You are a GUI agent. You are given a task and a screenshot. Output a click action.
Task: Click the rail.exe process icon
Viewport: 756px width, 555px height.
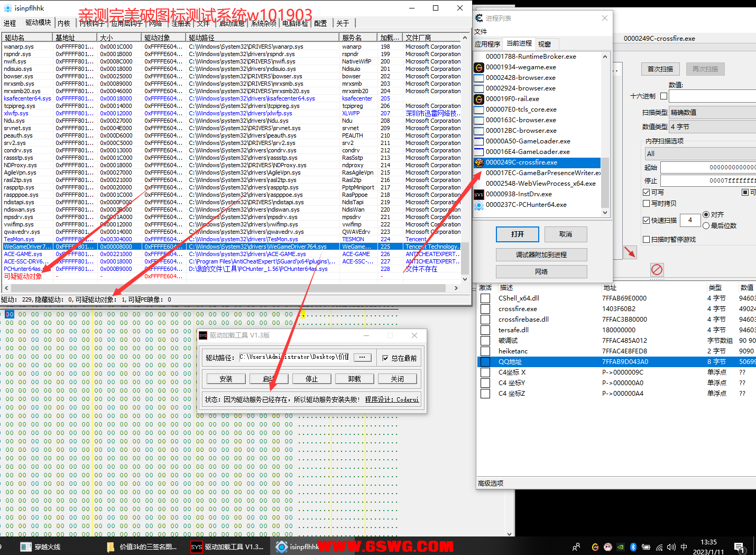point(479,99)
